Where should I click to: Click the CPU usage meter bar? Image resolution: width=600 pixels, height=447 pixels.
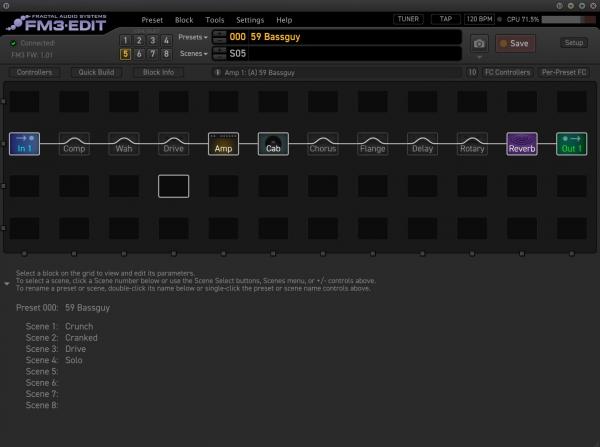pyautogui.click(x=568, y=19)
